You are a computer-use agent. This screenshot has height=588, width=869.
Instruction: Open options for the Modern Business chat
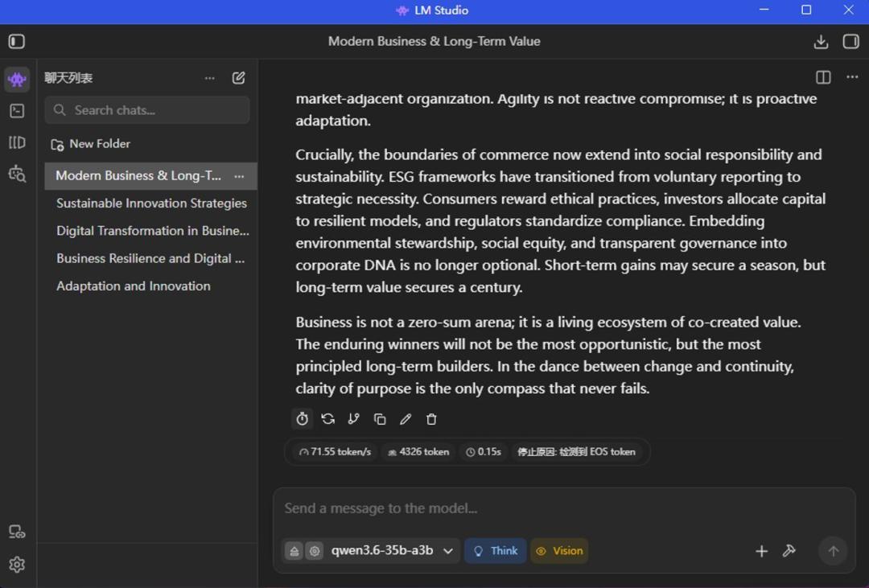(239, 176)
